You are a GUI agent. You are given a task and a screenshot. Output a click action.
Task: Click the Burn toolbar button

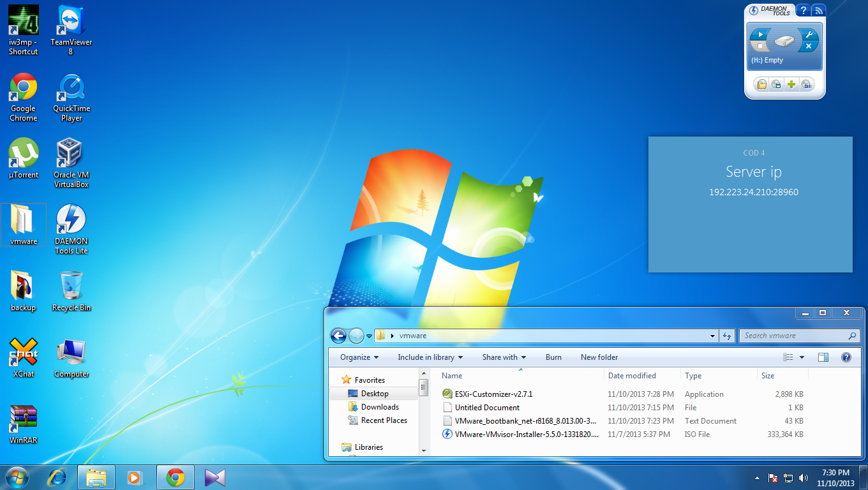tap(553, 357)
